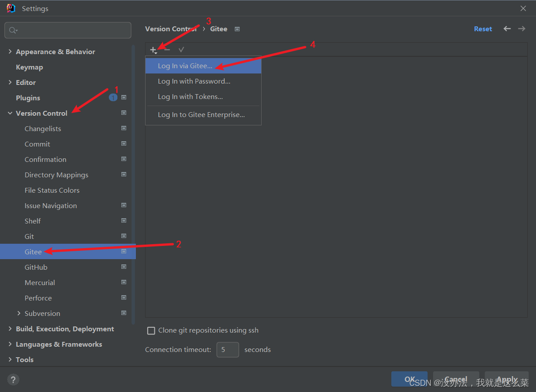Choose Log In with Tokens...
Viewport: 536px width, 392px height.
pyautogui.click(x=203, y=96)
